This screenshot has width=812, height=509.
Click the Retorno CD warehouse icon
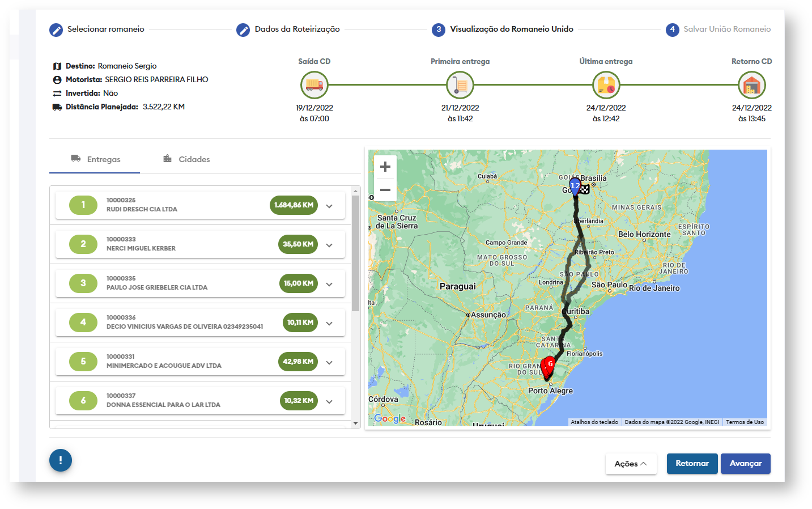pos(751,86)
